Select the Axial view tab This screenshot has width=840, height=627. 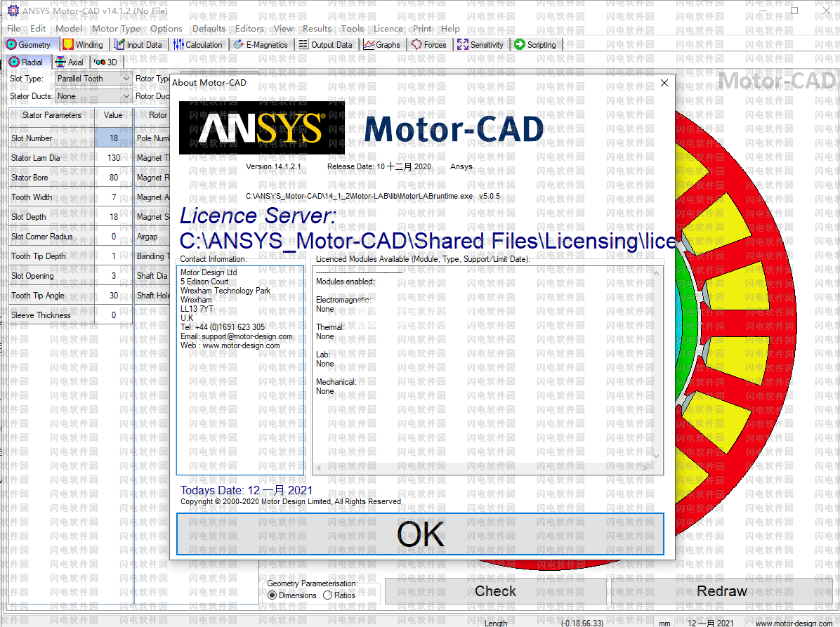pyautogui.click(x=70, y=62)
